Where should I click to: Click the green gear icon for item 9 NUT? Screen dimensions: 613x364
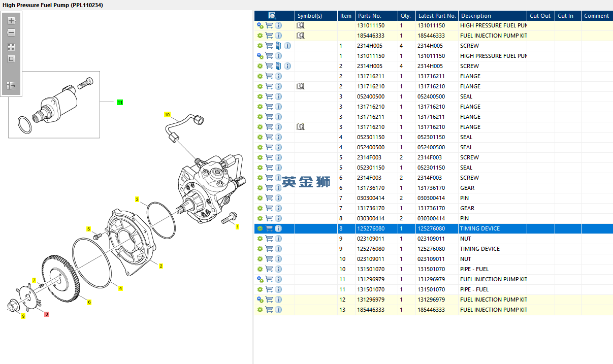point(260,239)
